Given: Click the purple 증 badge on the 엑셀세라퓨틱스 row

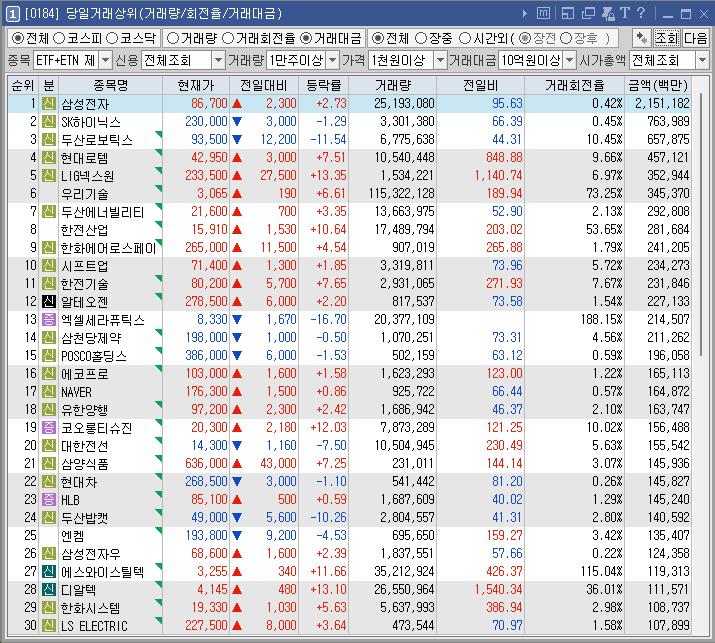Looking at the screenshot, I should pos(49,319).
